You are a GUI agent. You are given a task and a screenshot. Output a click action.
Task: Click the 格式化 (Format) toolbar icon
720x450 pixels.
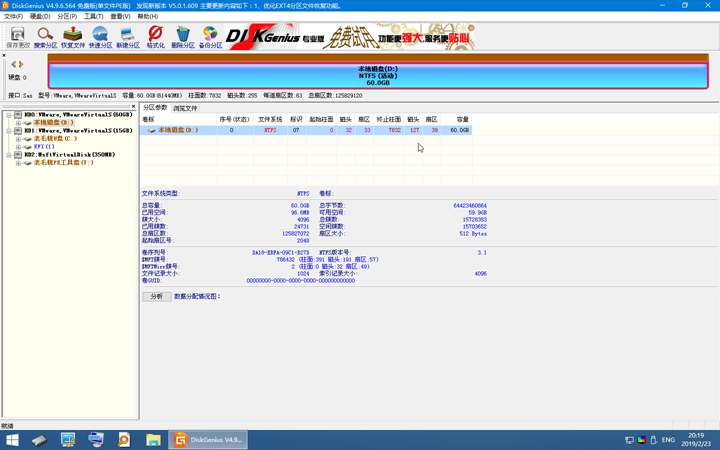[155, 37]
